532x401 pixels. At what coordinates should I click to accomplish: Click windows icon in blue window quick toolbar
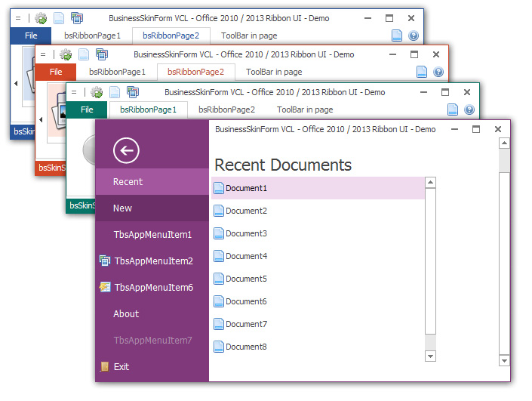click(x=77, y=18)
